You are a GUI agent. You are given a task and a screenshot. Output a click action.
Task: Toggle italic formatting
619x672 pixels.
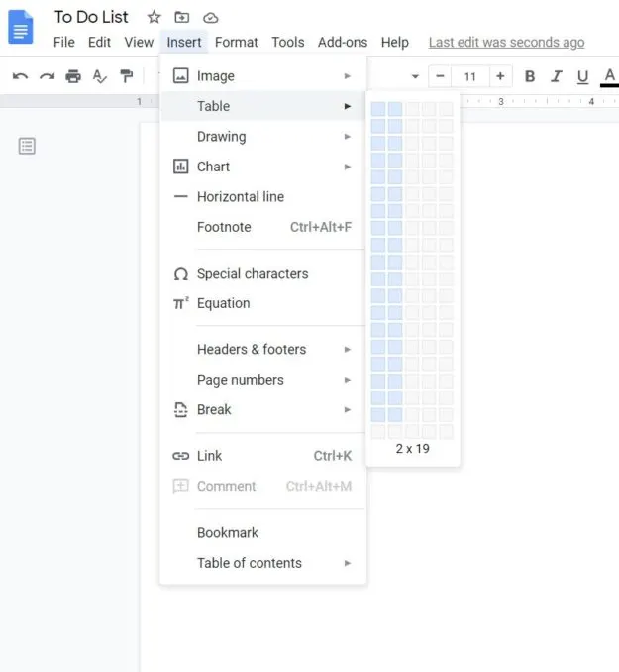pyautogui.click(x=556, y=76)
